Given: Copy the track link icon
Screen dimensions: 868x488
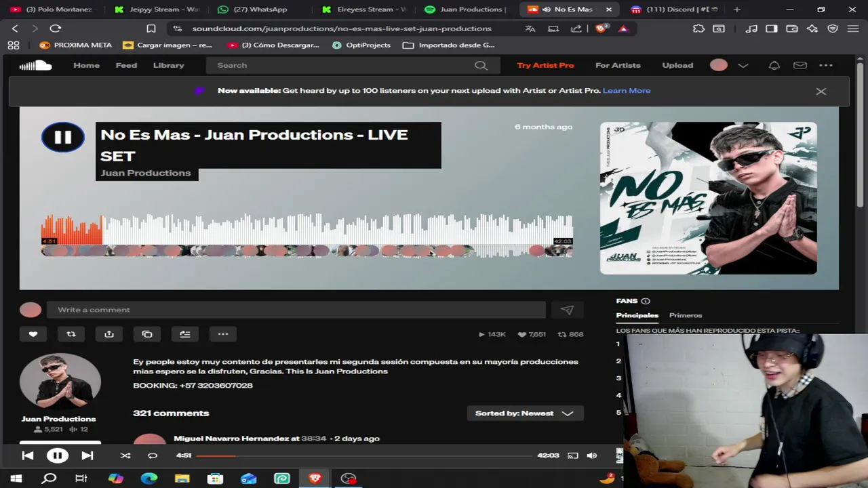Looking at the screenshot, I should click(146, 334).
